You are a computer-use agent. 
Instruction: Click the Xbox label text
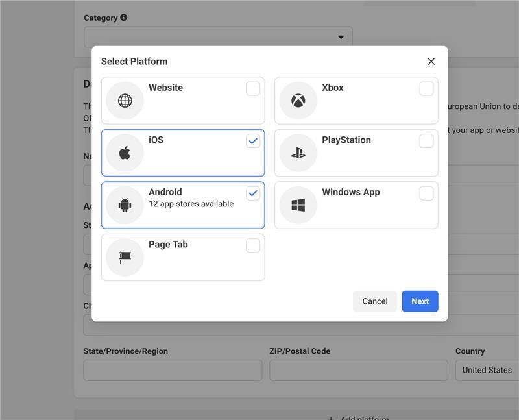click(x=333, y=88)
